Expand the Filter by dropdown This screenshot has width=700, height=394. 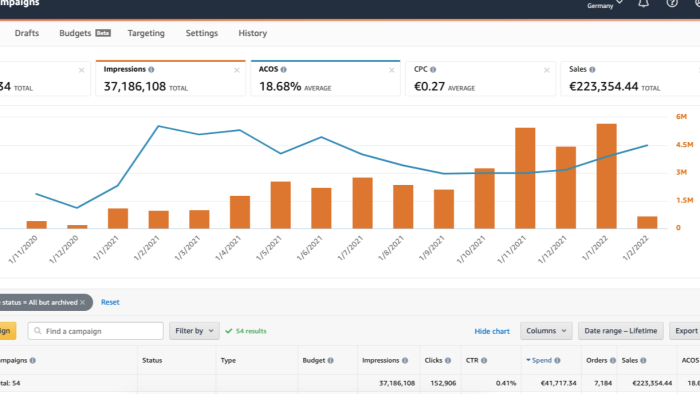point(194,331)
